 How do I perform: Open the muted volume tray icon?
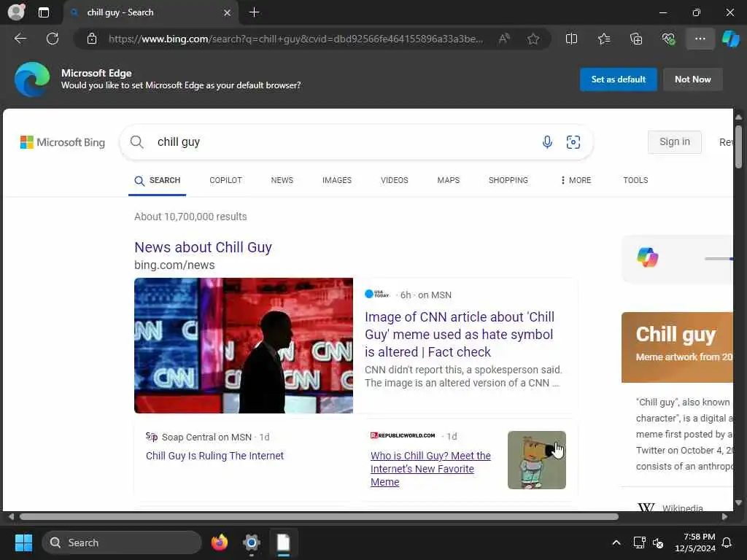pyautogui.click(x=659, y=542)
